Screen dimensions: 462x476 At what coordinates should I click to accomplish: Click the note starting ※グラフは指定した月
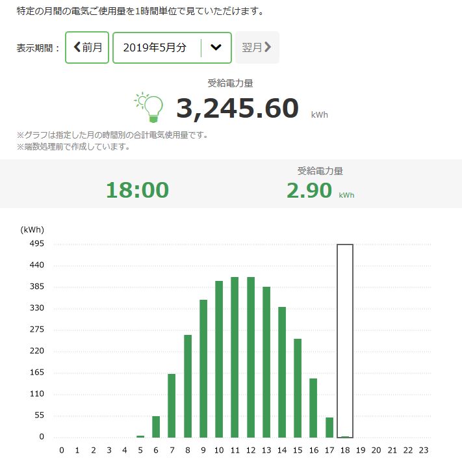[112, 135]
